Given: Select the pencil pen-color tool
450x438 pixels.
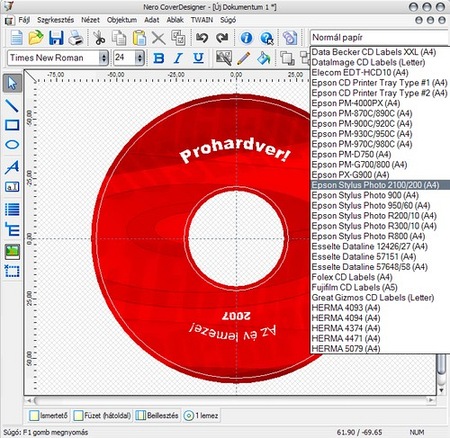Looking at the screenshot, I should 244,58.
